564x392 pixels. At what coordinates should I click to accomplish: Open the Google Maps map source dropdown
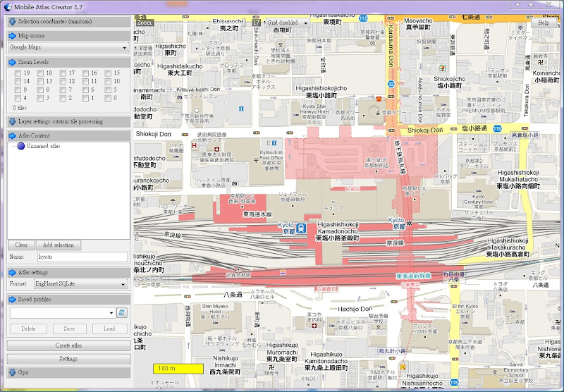(68, 47)
